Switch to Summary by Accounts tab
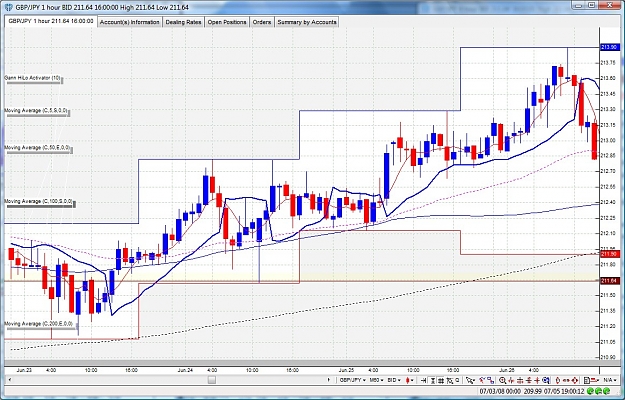625x400 pixels. 307,22
